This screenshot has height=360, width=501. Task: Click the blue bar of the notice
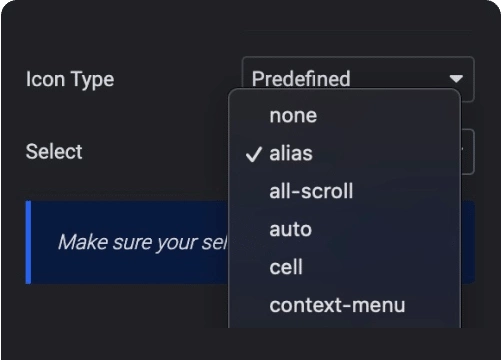[x=28, y=242]
